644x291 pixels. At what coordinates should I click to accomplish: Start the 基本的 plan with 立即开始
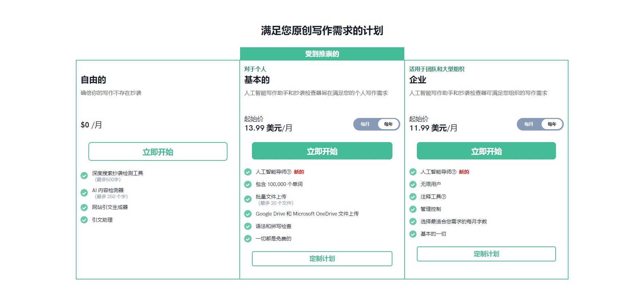pos(322,151)
